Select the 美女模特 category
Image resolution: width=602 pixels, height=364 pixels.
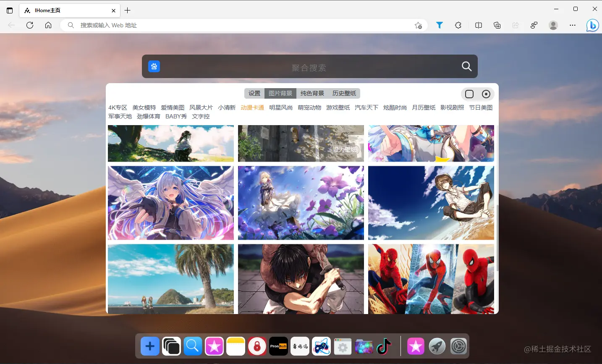tap(144, 107)
